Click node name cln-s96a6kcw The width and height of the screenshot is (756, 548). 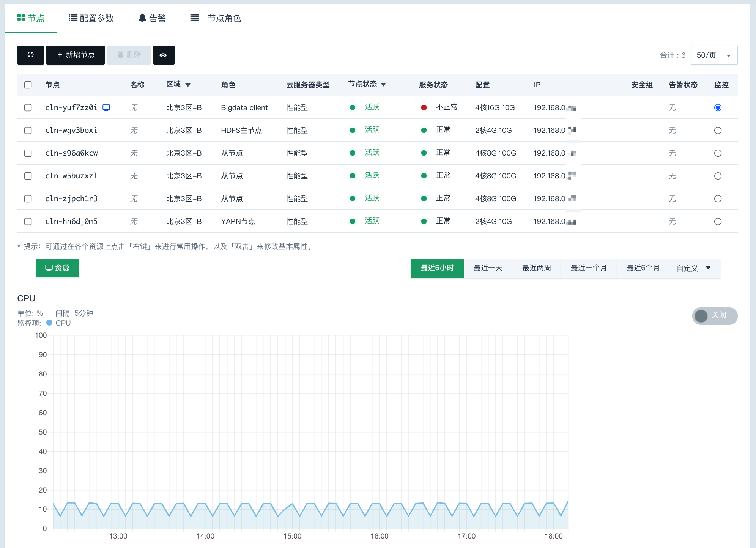(71, 153)
